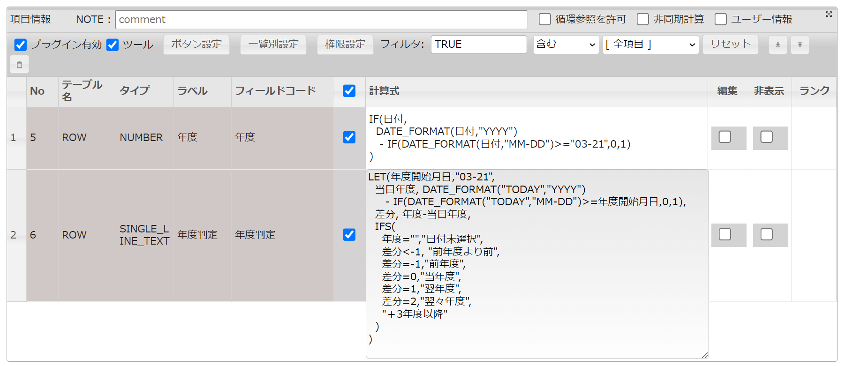Click the SINGLE_LINE_TEXT type cell
This screenshot has width=868, height=366.
point(145,235)
